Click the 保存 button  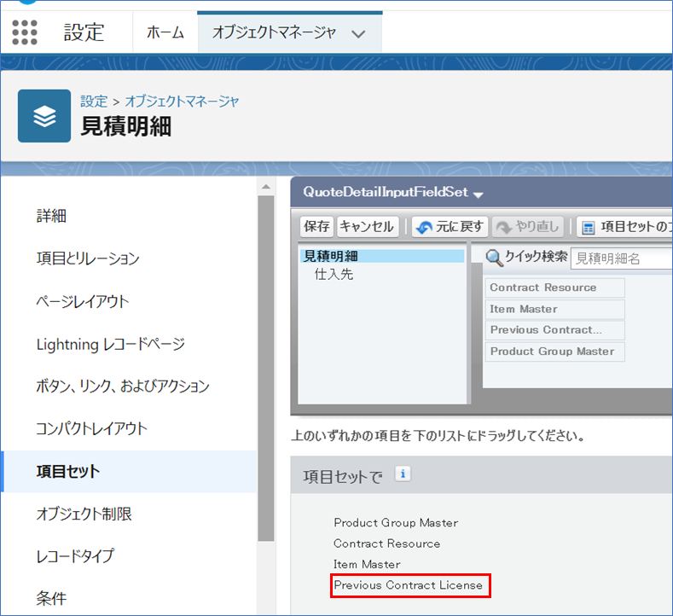[x=316, y=227]
